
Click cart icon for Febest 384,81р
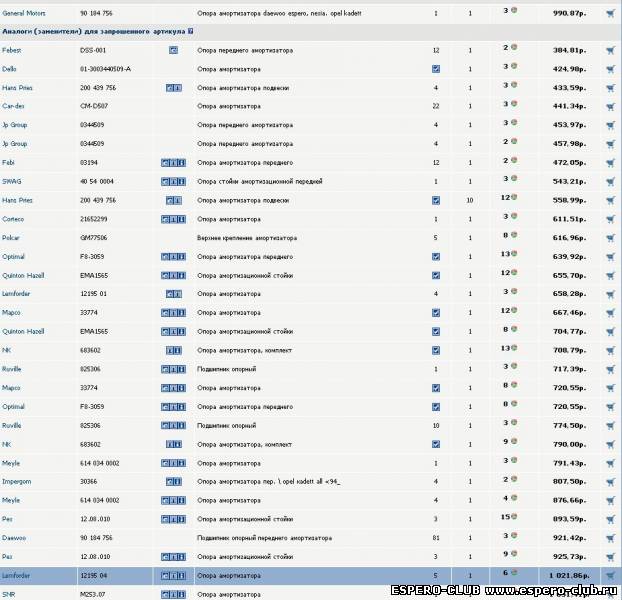pos(610,50)
